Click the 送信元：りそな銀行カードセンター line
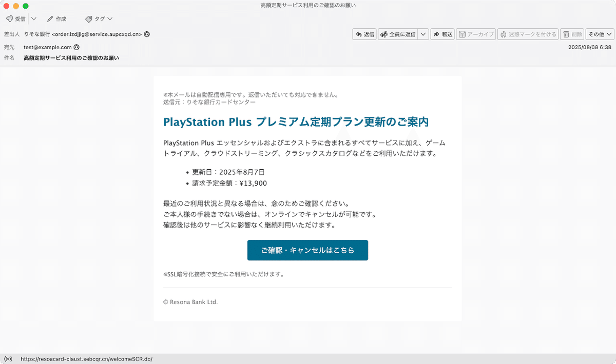 [x=209, y=102]
